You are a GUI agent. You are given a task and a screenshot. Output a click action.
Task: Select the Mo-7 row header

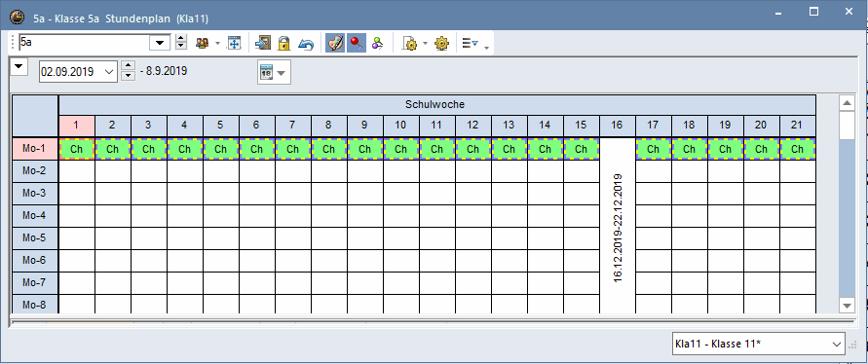(35, 282)
